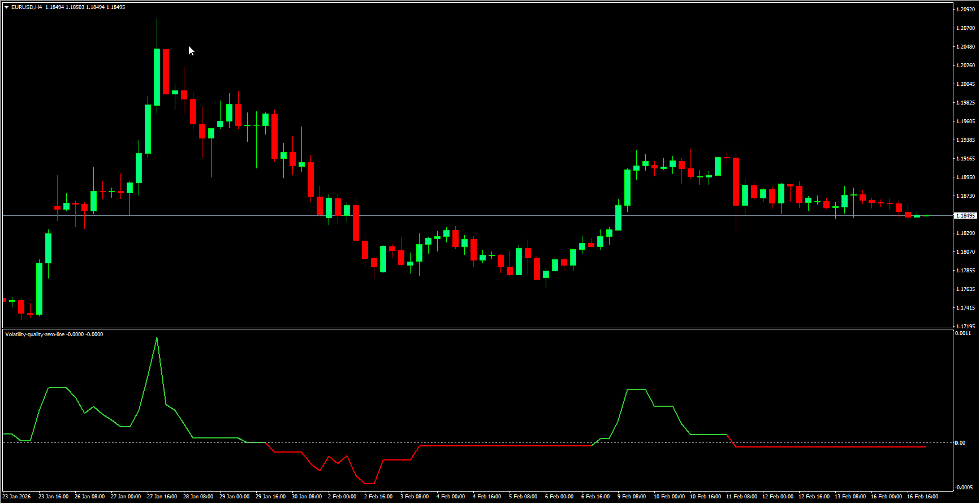Click the lowest red trough of the indicator
The height and width of the screenshot is (504, 980).
pos(369,483)
